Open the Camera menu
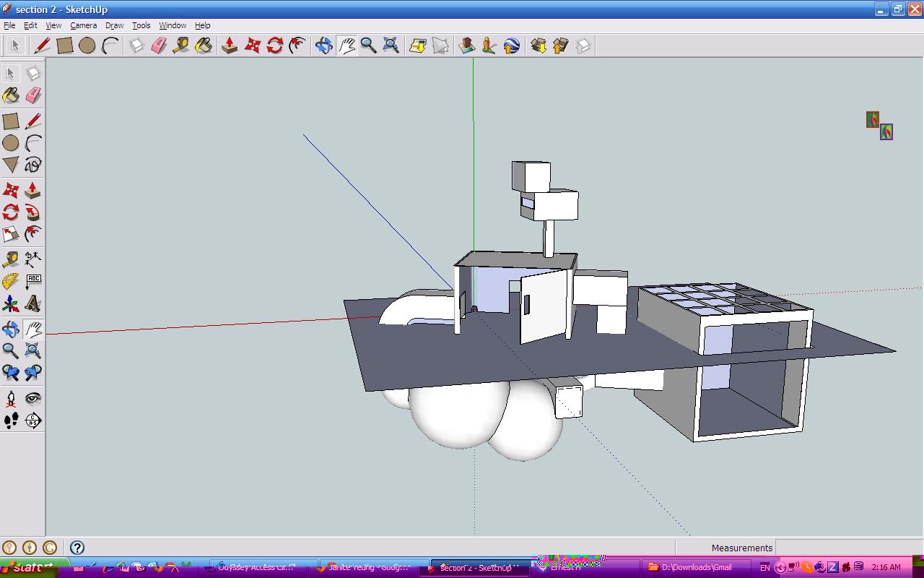Screen dimensions: 924x578 84,25
